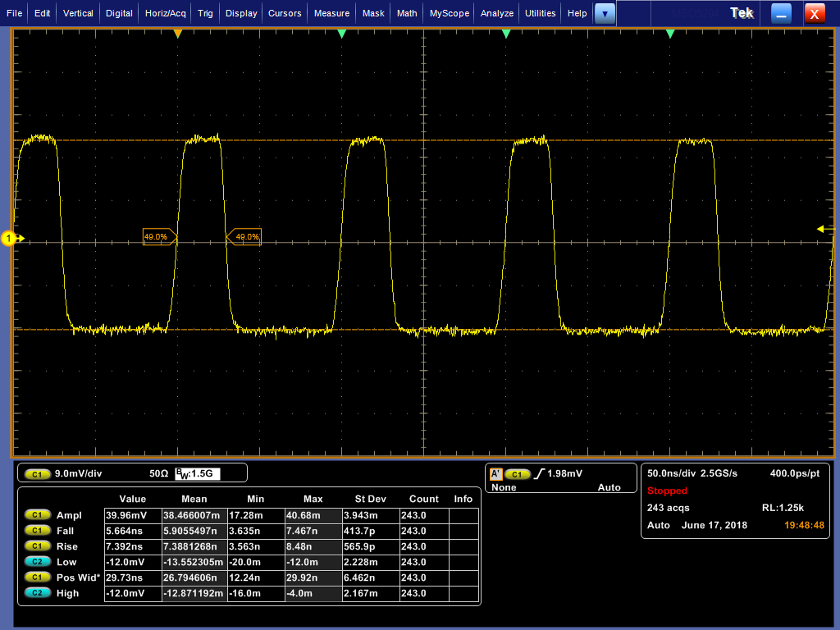
Task: Click the 1.98mV trigger level readout
Action: pos(565,474)
